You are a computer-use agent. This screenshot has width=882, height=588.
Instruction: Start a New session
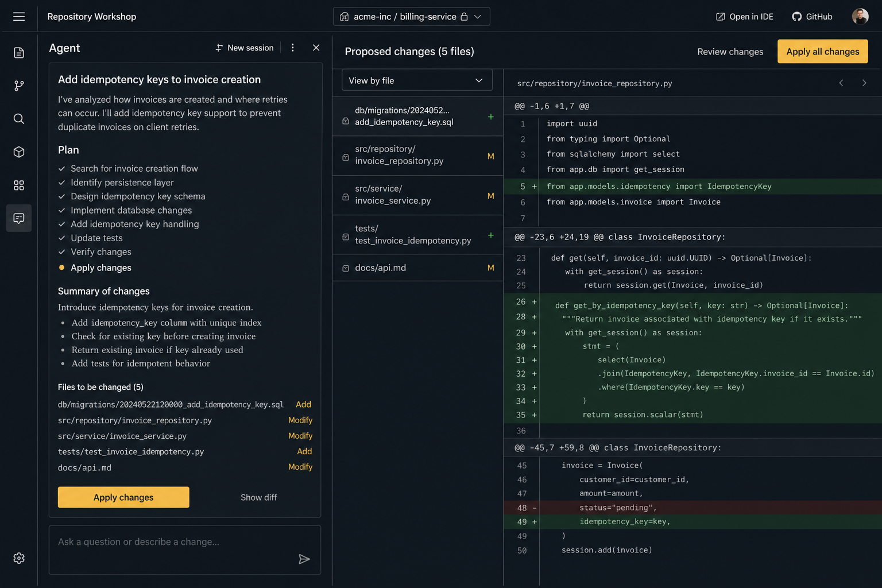click(x=245, y=48)
